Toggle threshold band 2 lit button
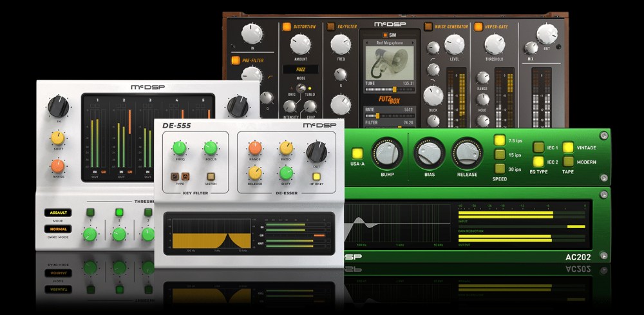644x315 pixels. (x=120, y=213)
